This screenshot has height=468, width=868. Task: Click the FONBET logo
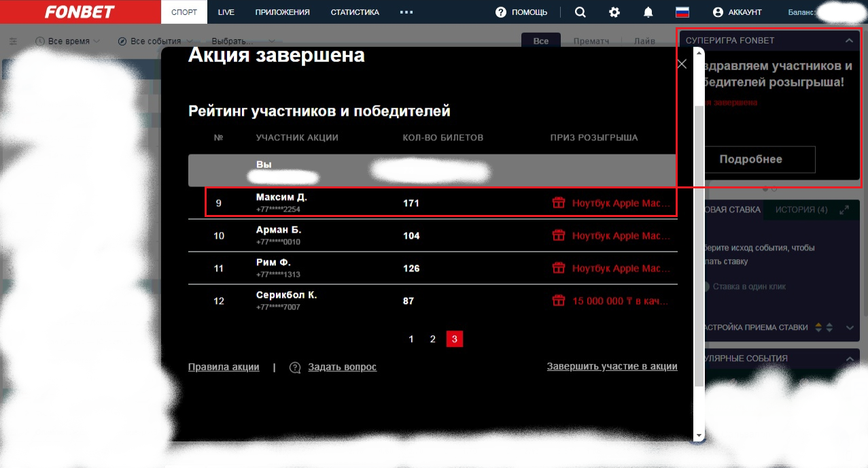point(80,12)
